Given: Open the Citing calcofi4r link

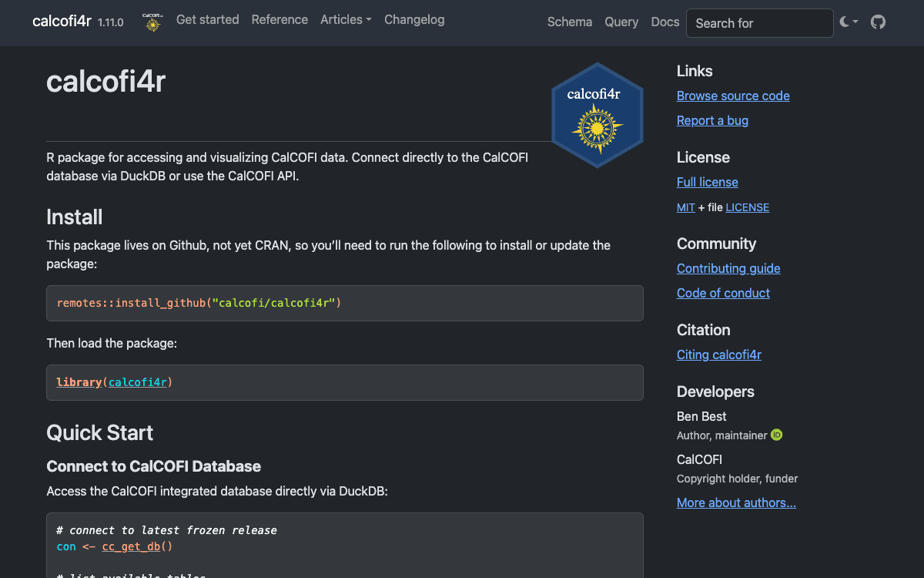Looking at the screenshot, I should coord(719,355).
